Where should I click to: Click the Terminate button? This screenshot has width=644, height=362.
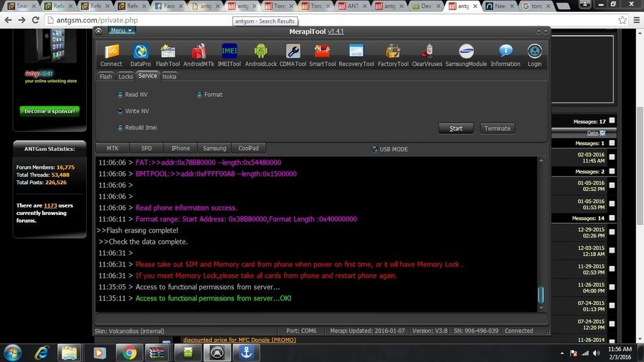[x=497, y=128]
